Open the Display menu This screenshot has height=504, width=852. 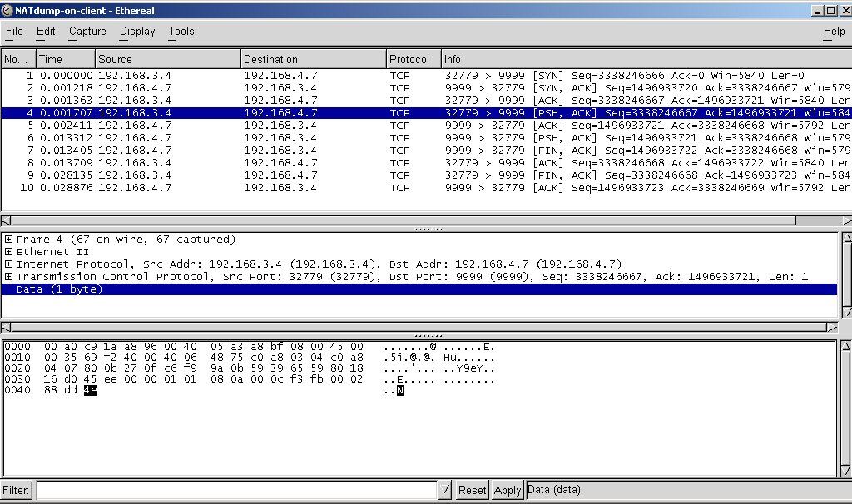tap(137, 32)
